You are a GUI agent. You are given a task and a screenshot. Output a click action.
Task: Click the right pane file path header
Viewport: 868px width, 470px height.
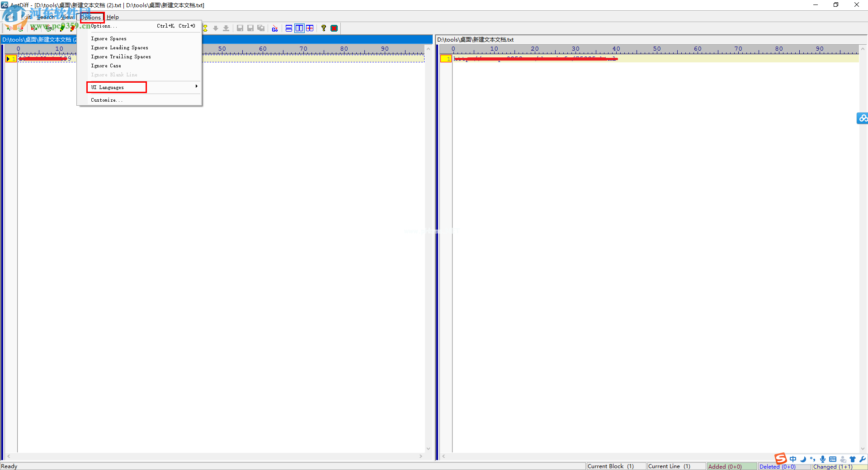[650, 40]
